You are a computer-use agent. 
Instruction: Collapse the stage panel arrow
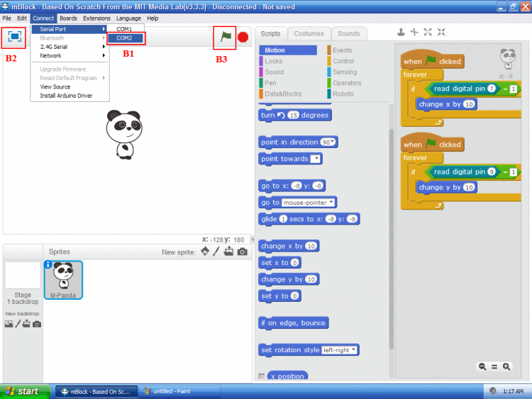tap(252, 239)
